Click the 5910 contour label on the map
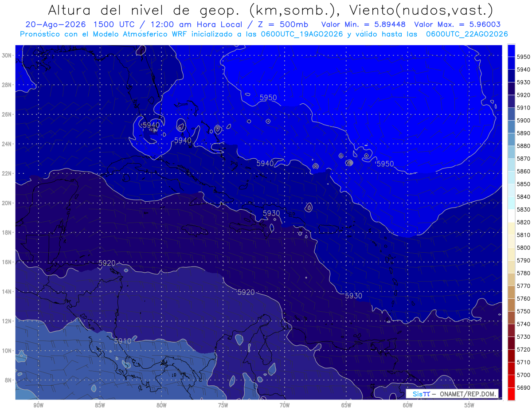The width and height of the screenshot is (532, 411). tap(123, 341)
